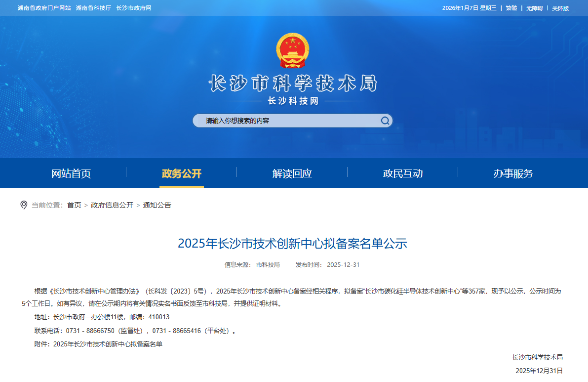Click the search input field
Viewport: 588px width, 382px height.
[286, 121]
